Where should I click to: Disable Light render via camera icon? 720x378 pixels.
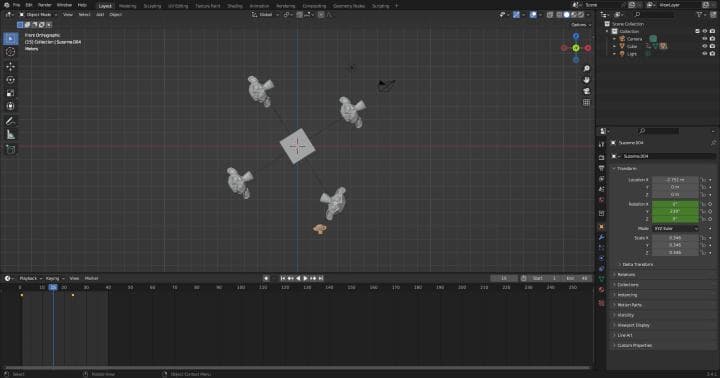pyautogui.click(x=712, y=54)
